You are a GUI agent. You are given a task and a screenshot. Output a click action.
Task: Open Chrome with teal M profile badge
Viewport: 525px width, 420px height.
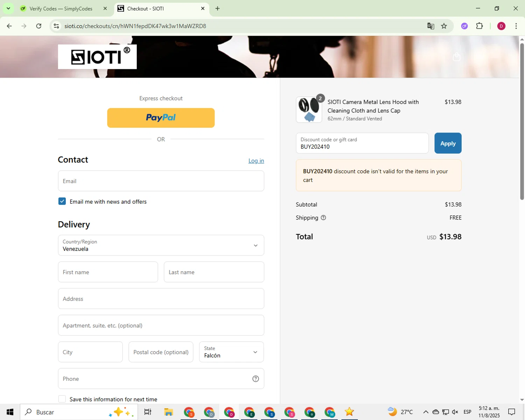pos(330,412)
